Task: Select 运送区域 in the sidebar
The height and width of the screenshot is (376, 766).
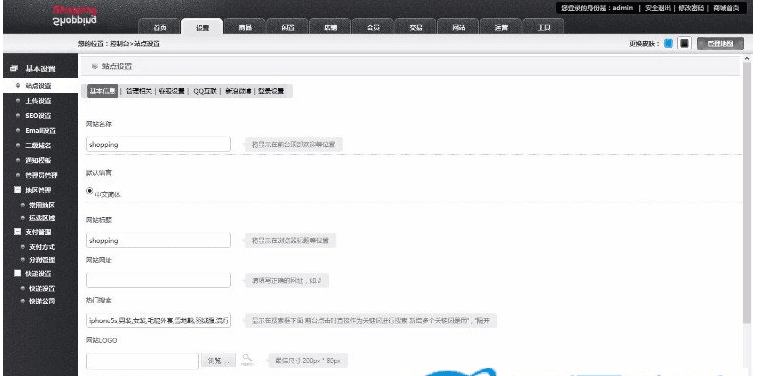Action: (x=42, y=218)
